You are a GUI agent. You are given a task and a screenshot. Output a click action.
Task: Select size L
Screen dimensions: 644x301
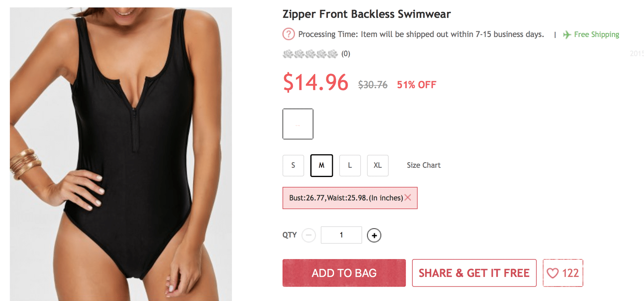[x=350, y=165]
